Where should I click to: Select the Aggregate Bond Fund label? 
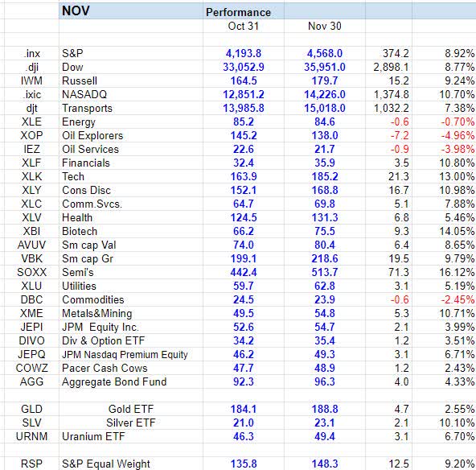click(114, 381)
